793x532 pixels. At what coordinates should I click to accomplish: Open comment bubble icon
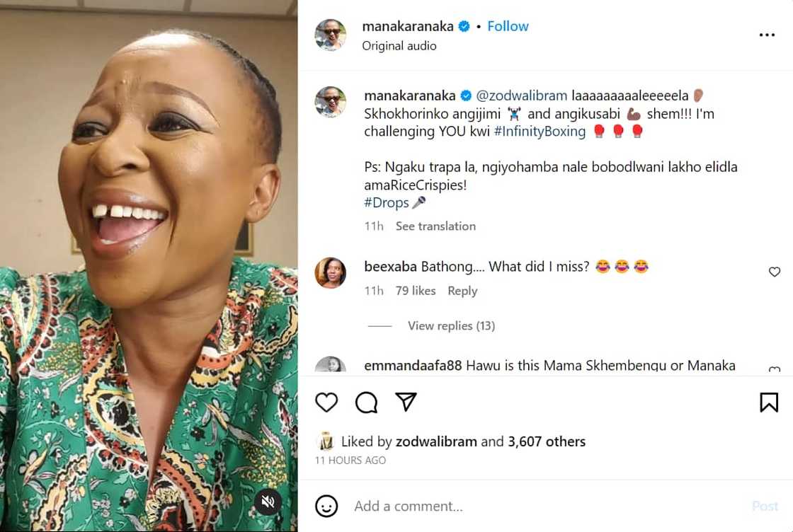[x=366, y=403]
